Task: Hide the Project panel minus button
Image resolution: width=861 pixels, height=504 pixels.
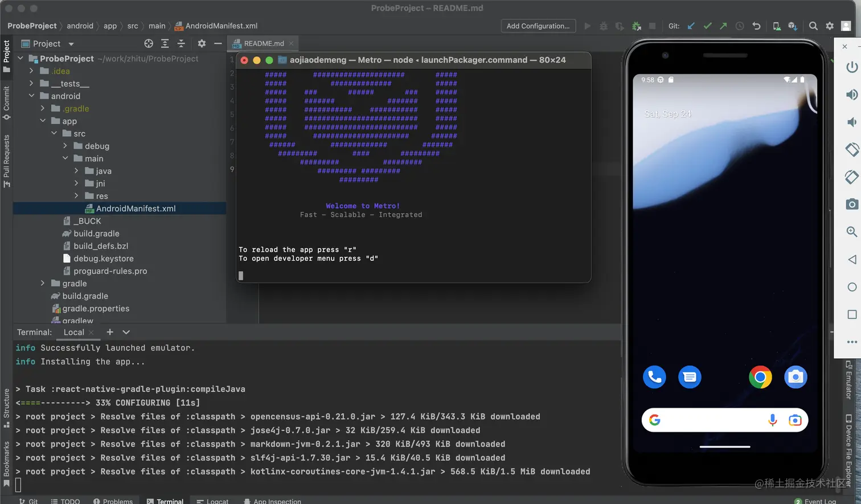Action: [218, 43]
